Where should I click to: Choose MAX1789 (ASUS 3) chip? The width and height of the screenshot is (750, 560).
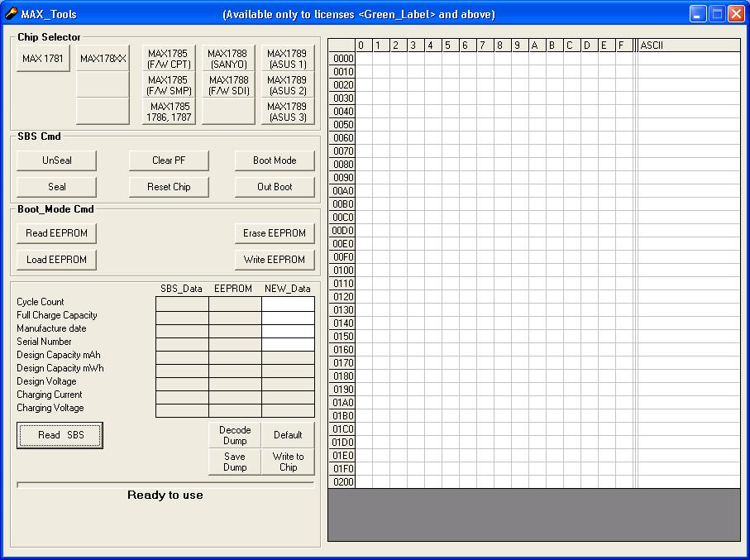click(288, 112)
